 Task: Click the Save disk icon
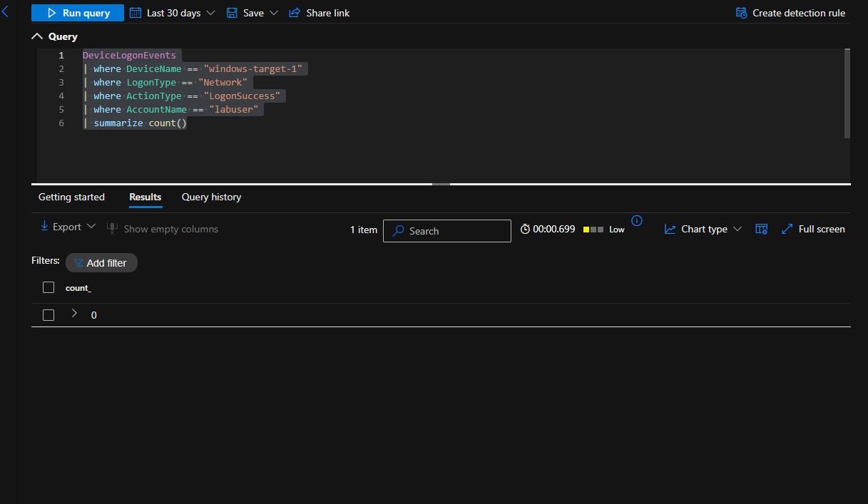232,13
